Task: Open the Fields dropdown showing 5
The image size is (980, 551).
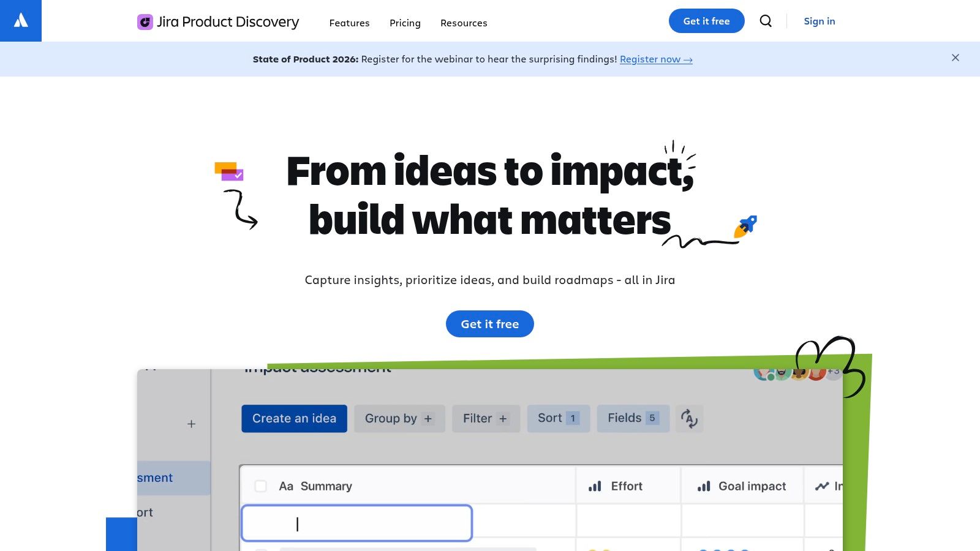Action: (x=633, y=419)
